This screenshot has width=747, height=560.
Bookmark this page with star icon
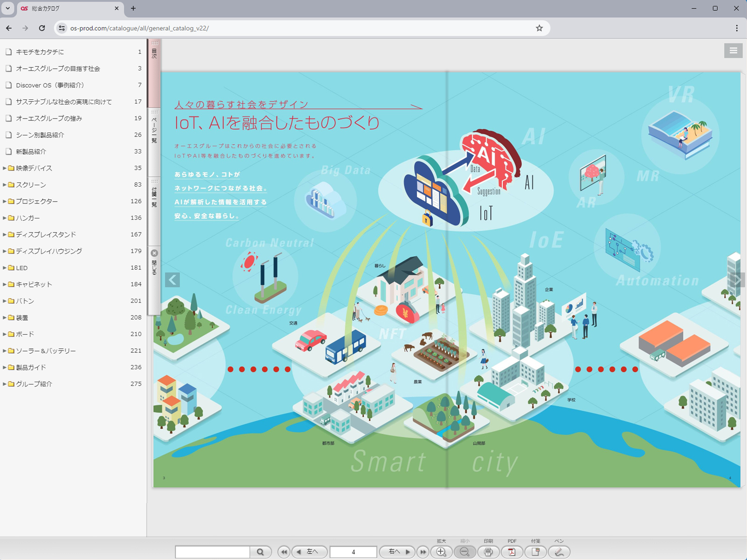point(539,28)
